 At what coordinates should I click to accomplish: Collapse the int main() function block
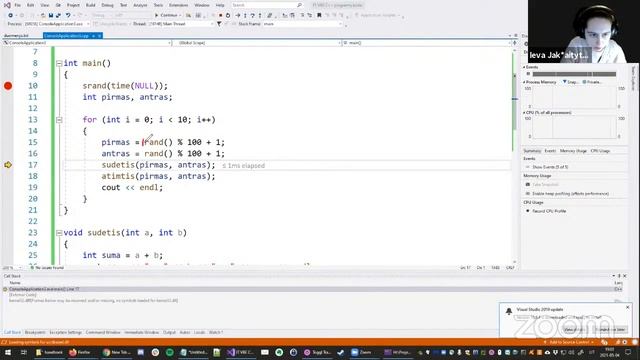(59, 63)
